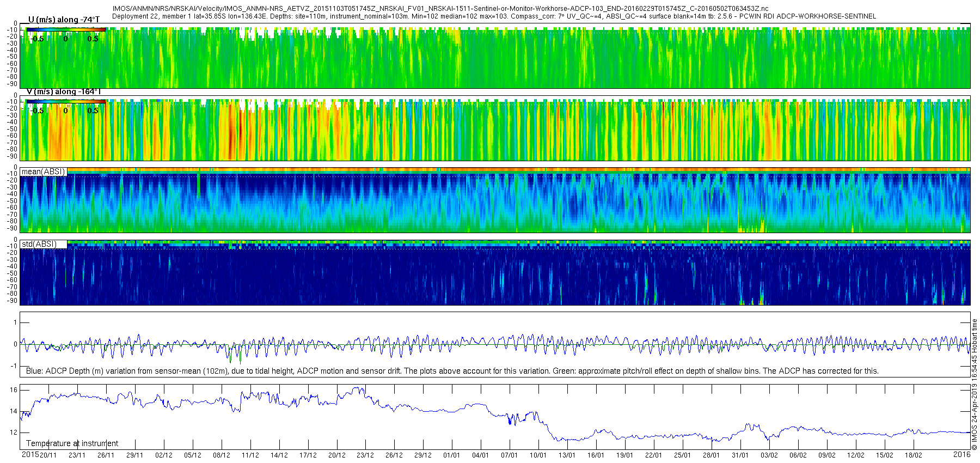This screenshot has height=463, width=980.
Task: Select the mean(ABSI) panel label
Action: coord(43,172)
